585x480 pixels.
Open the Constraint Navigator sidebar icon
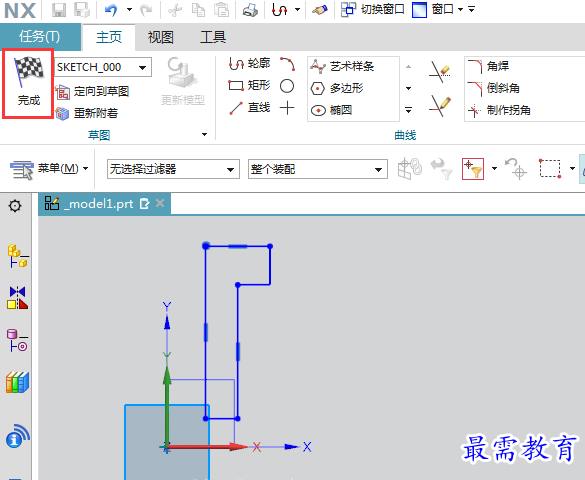click(17, 298)
